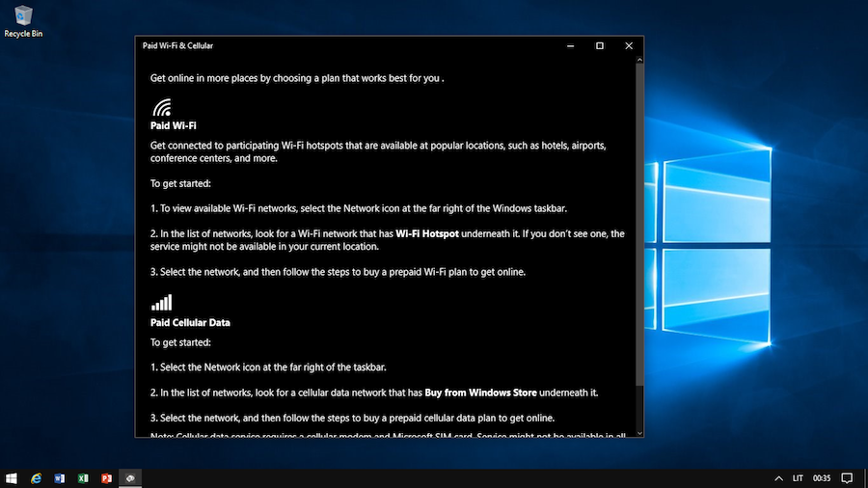The height and width of the screenshot is (488, 868).
Task: Launch Internet Explorer from the taskbar
Action: coord(37,477)
